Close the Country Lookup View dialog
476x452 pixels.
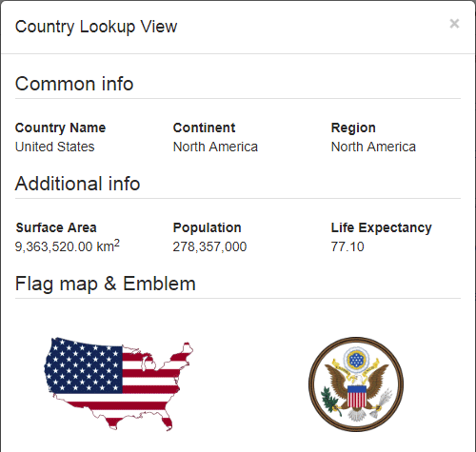pyautogui.click(x=454, y=24)
